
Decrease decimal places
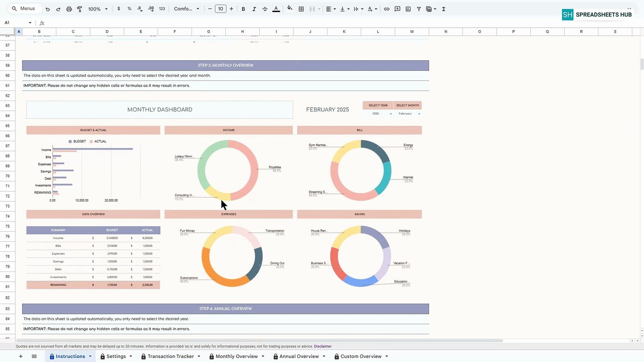pyautogui.click(x=140, y=9)
